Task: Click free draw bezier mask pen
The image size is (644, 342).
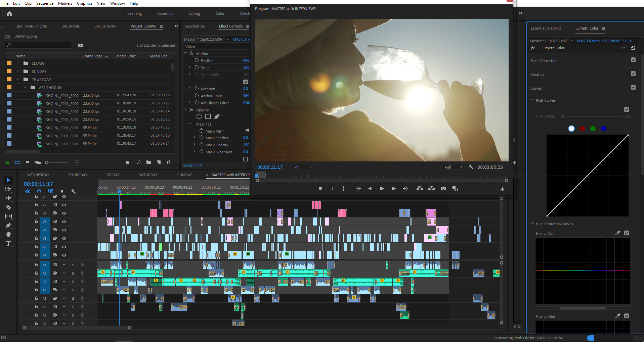Action: pyautogui.click(x=217, y=117)
